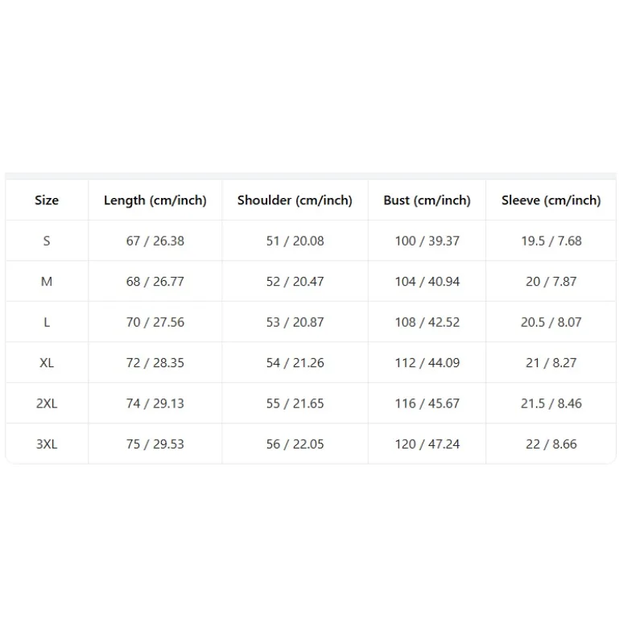Click the 56 / 22.05 shoulder cell
The height and width of the screenshot is (644, 644).
(295, 444)
